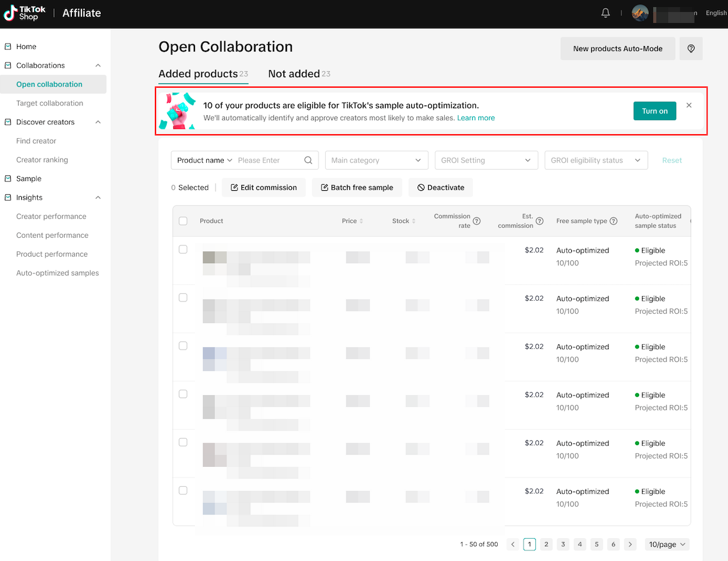This screenshot has width=728, height=561.
Task: Click the Commission rate info icon
Action: point(476,221)
